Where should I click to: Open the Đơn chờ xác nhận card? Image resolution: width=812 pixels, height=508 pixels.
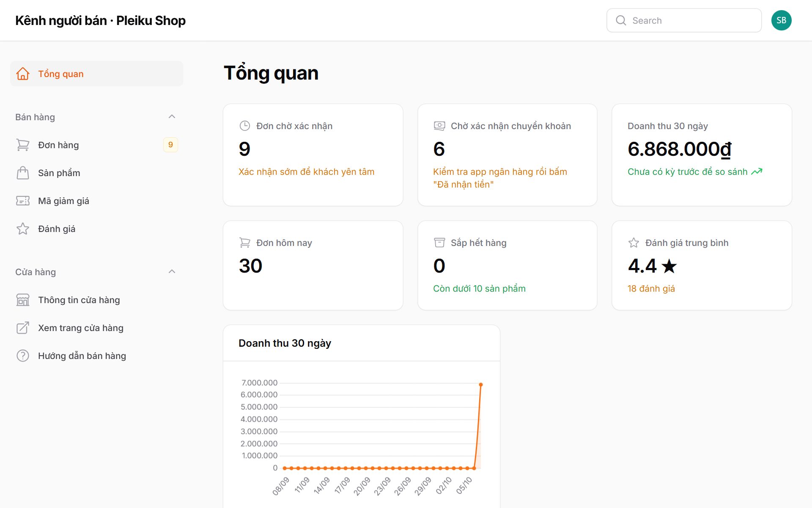tap(313, 155)
